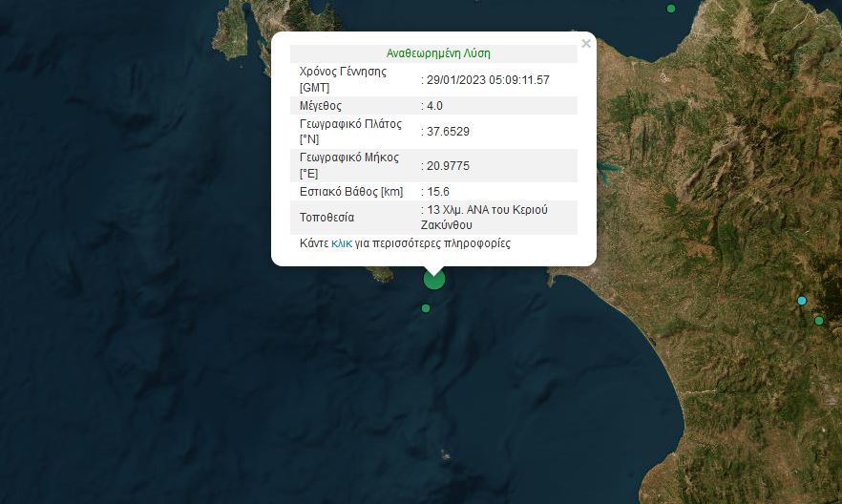Click the cyan earthquake marker on the mainland
Image resolution: width=842 pixels, height=504 pixels.
pos(802,301)
